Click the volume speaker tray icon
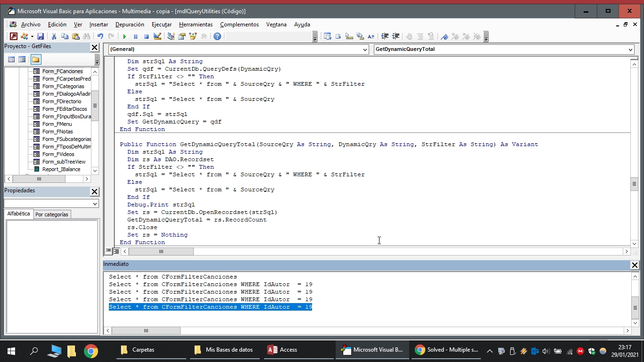 click(x=546, y=351)
